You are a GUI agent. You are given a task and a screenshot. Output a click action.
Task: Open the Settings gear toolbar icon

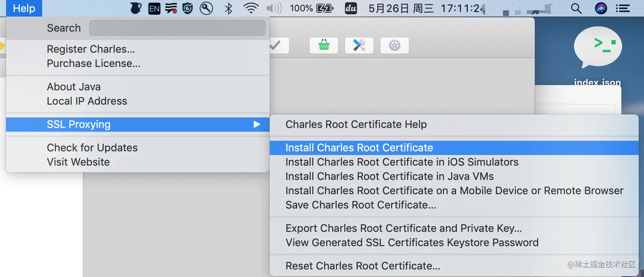(x=394, y=46)
